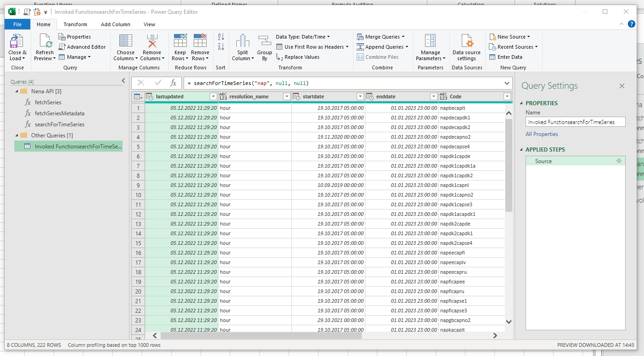Click the fx formula icon
644x356 pixels.
click(x=174, y=83)
